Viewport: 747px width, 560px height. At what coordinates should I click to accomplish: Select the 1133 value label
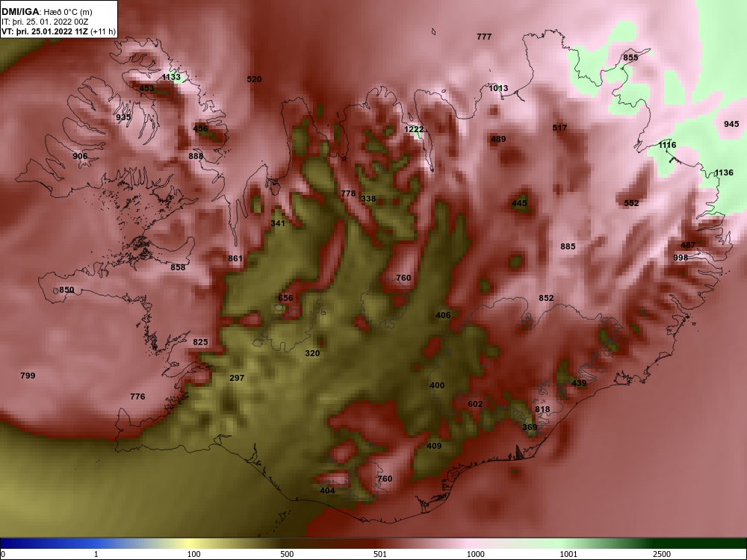click(171, 77)
